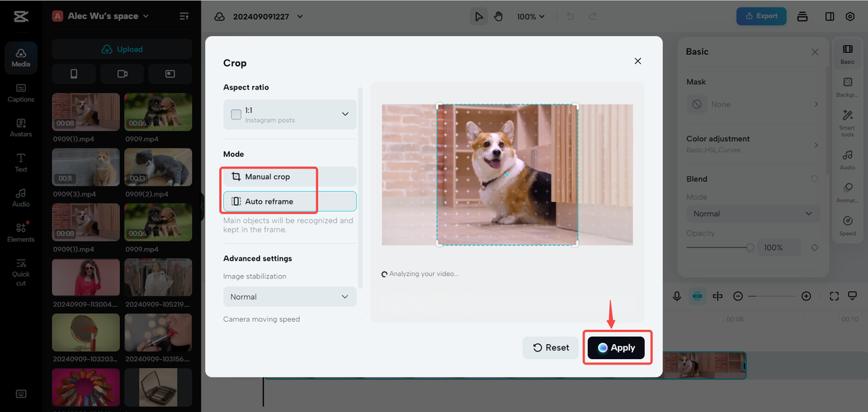The width and height of the screenshot is (868, 412).
Task: Open the Audio panel in left sidebar
Action: 21,198
